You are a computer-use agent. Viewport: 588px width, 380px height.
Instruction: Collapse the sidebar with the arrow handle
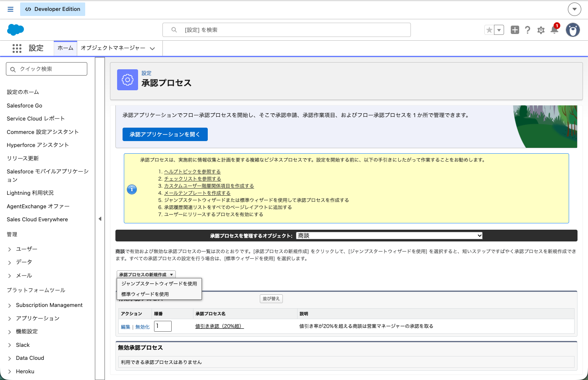click(x=100, y=219)
